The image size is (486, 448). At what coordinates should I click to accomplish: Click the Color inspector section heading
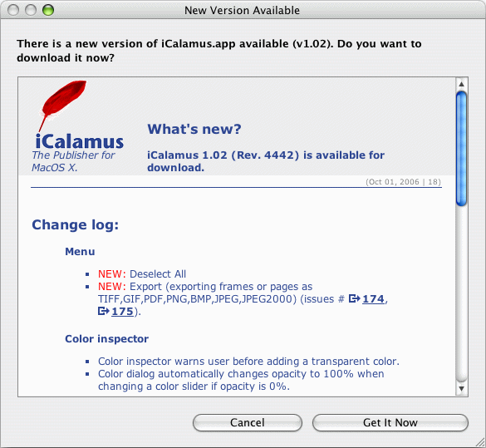(107, 339)
